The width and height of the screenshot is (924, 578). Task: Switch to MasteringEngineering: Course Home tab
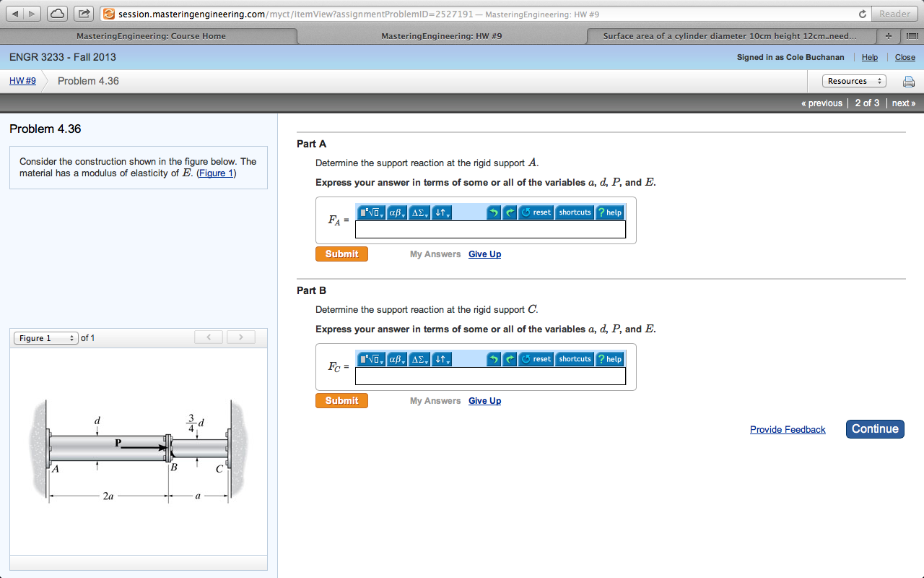(151, 36)
